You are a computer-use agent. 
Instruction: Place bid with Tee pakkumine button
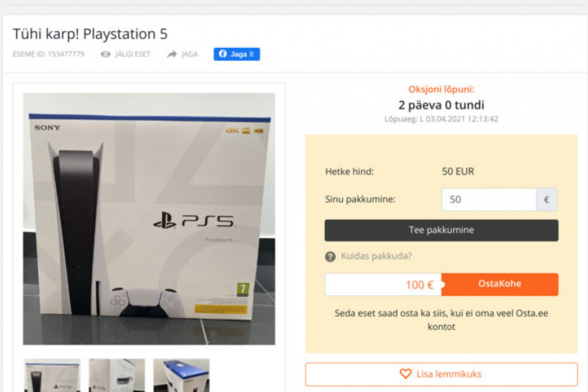coord(442,230)
